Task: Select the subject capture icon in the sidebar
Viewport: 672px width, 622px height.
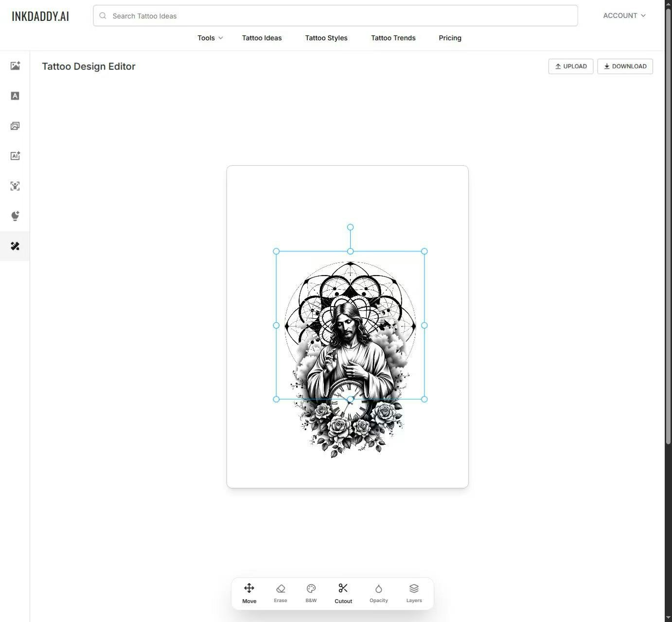Action: [15, 186]
